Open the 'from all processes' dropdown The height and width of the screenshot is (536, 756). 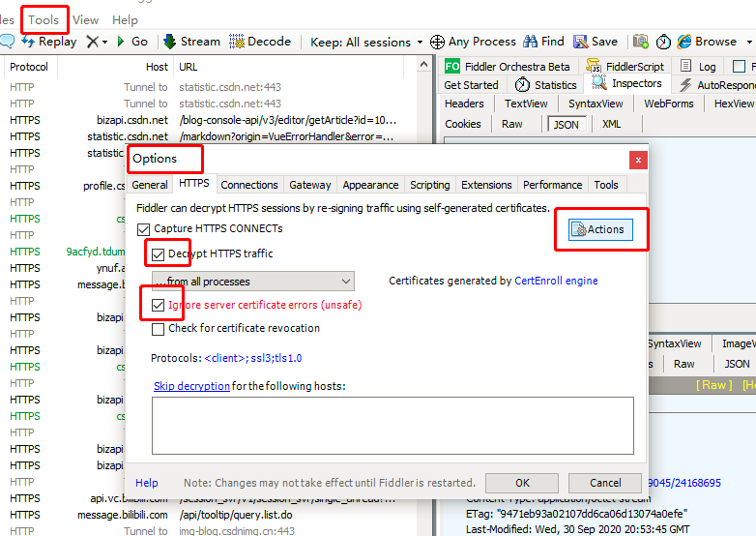[x=253, y=282]
